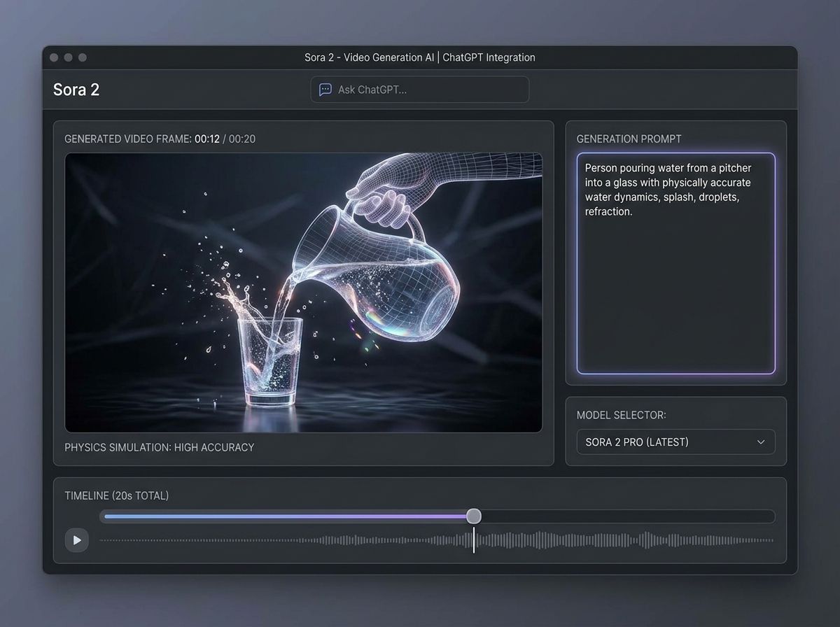Screen dimensions: 840x627
Task: Click the window title bar text
Action: point(420,57)
